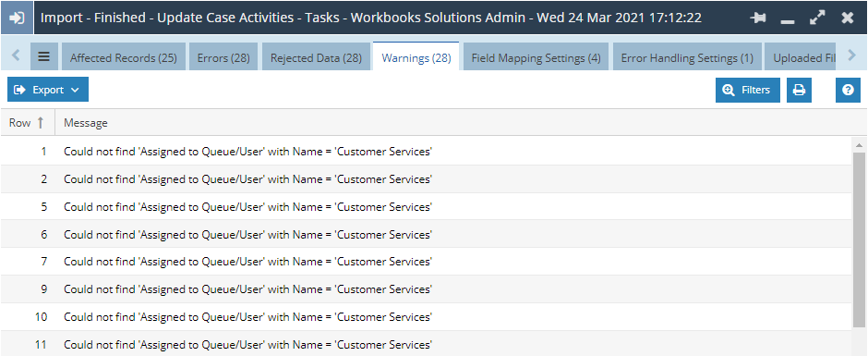This screenshot has height=356, width=868.
Task: Select warning message in row 7
Action: [248, 261]
